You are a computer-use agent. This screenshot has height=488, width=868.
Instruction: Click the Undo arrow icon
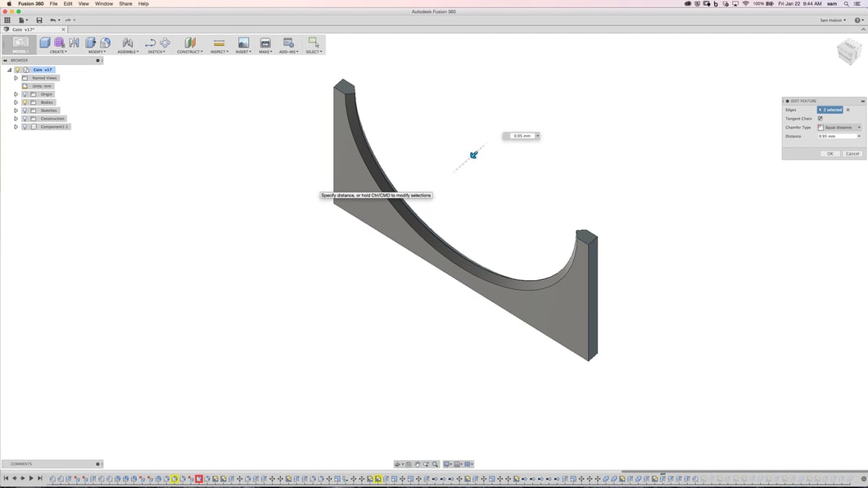(x=53, y=20)
